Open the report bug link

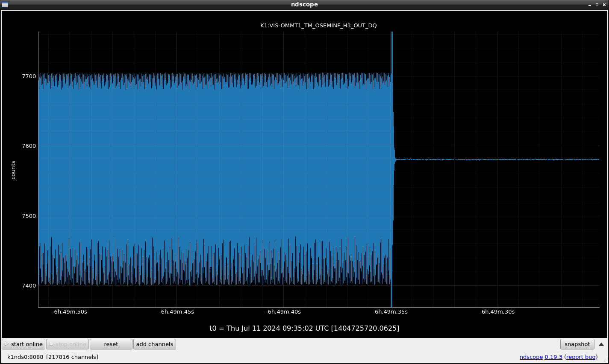click(x=581, y=357)
